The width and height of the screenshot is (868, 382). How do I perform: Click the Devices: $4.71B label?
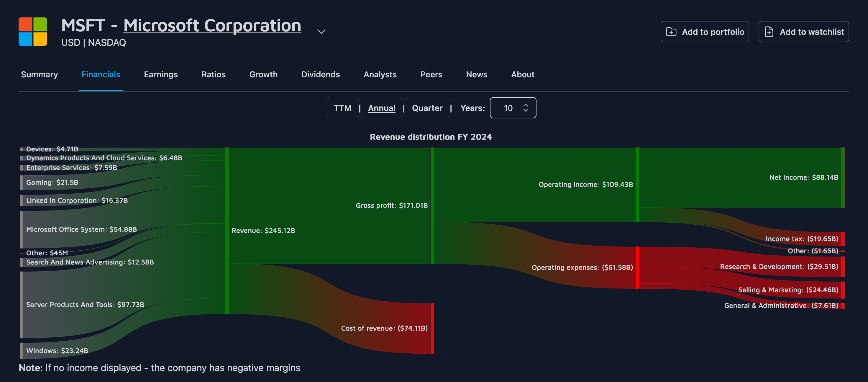click(x=52, y=149)
